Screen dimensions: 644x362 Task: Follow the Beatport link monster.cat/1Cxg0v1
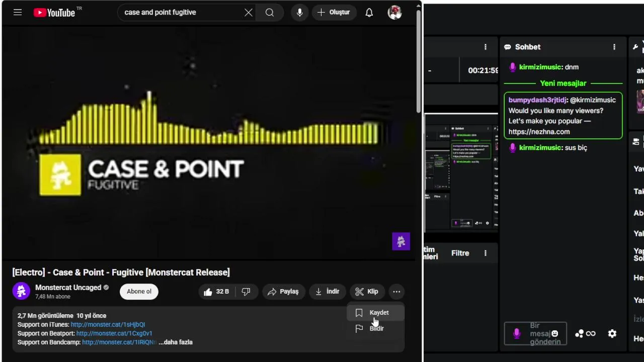point(114,333)
